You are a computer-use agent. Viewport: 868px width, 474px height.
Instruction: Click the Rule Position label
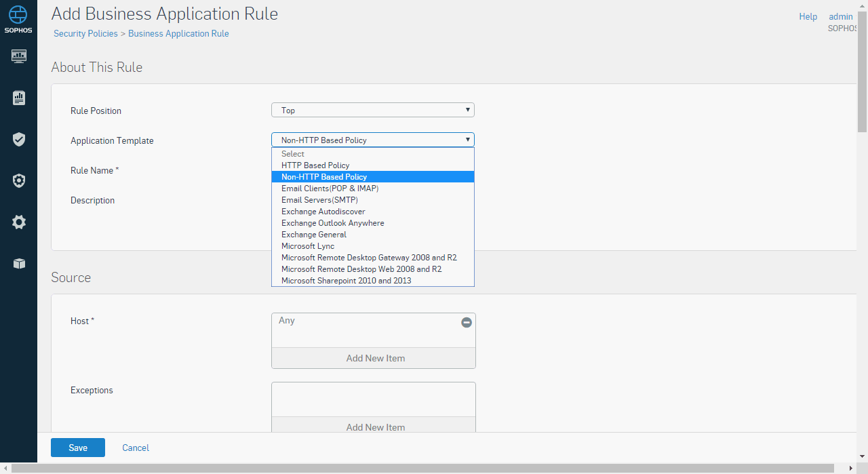coord(96,111)
